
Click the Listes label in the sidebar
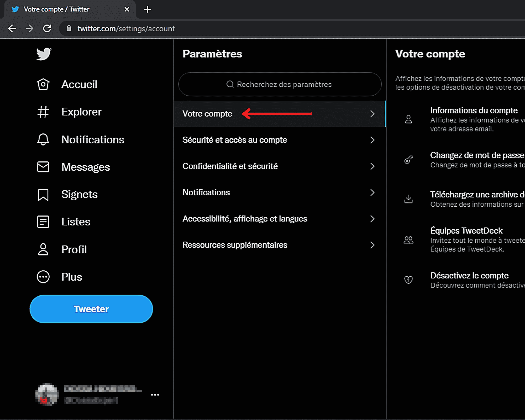pos(76,222)
